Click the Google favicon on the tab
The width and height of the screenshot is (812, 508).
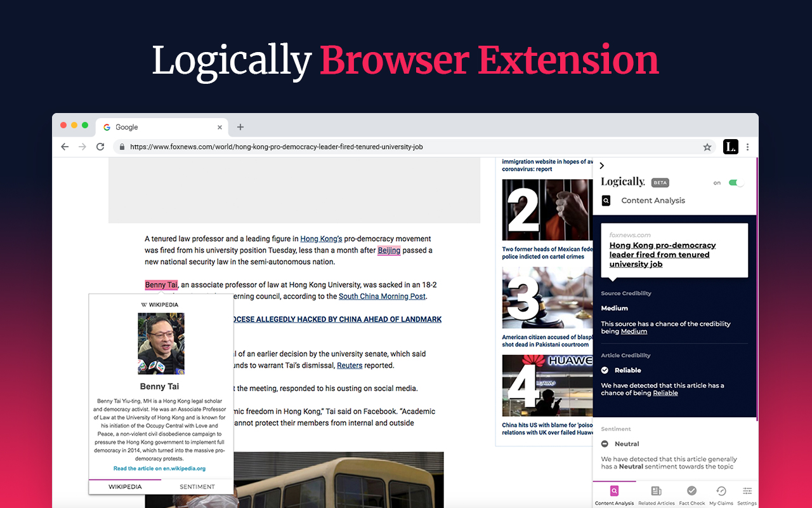point(107,127)
